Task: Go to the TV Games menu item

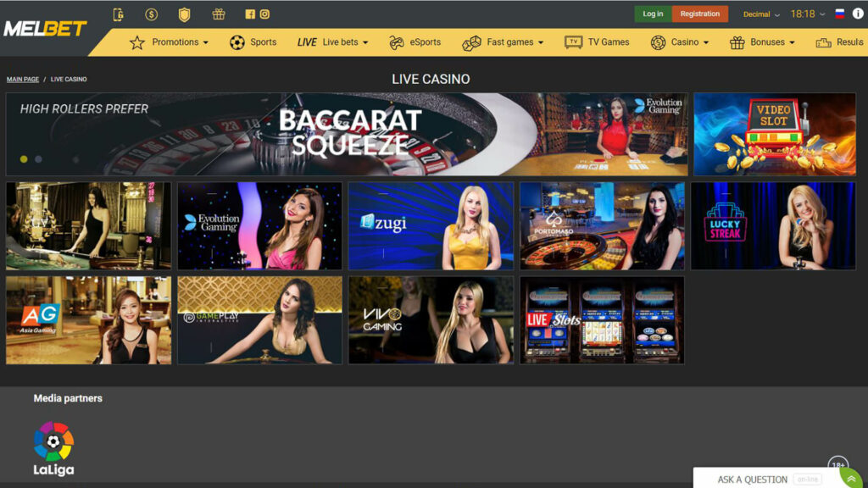Action: click(609, 42)
